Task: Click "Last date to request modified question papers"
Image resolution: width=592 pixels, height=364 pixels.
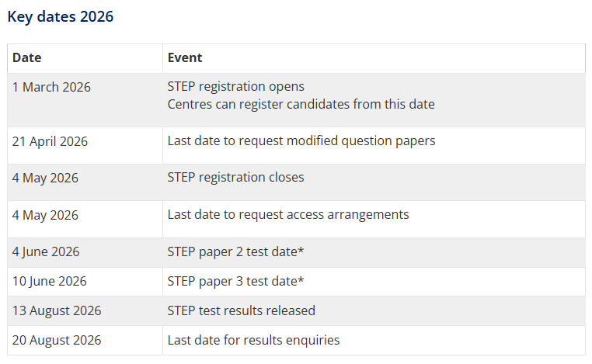Action: click(x=301, y=141)
